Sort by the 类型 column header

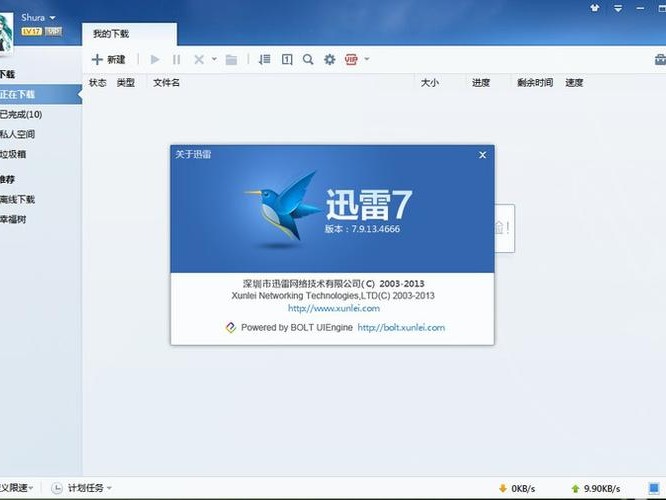coord(126,83)
